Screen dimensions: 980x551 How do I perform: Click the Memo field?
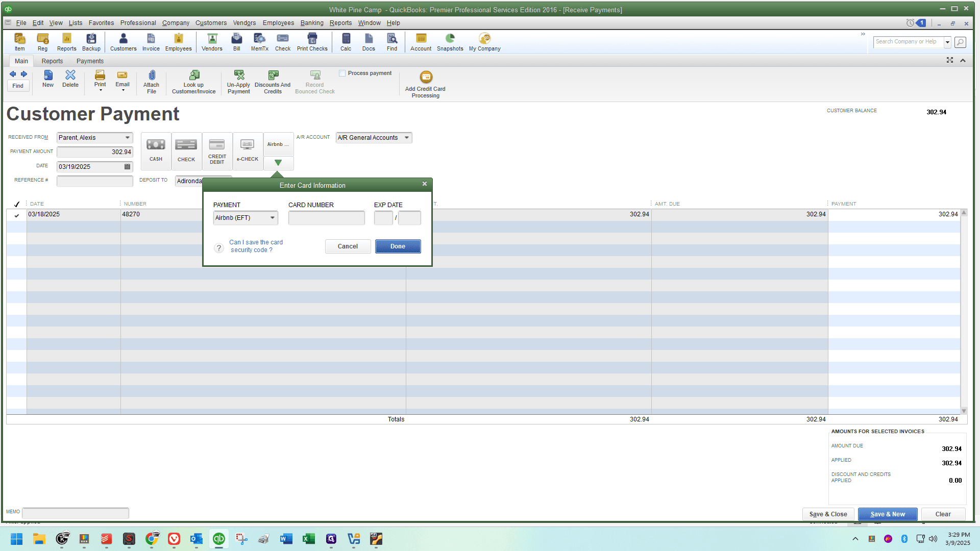pyautogui.click(x=76, y=512)
